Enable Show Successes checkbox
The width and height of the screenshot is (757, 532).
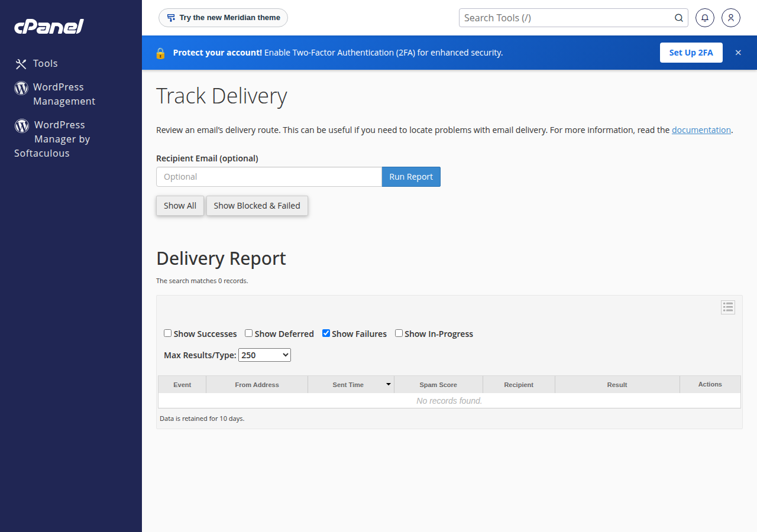pyautogui.click(x=168, y=333)
